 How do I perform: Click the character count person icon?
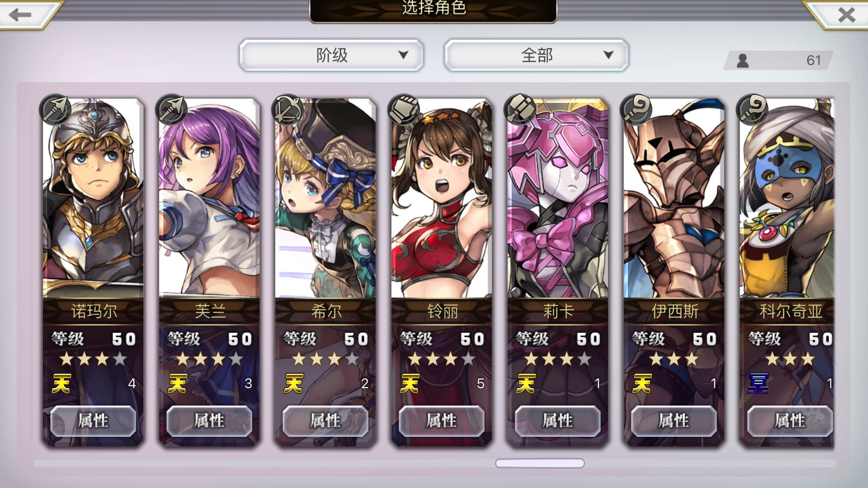coord(742,61)
